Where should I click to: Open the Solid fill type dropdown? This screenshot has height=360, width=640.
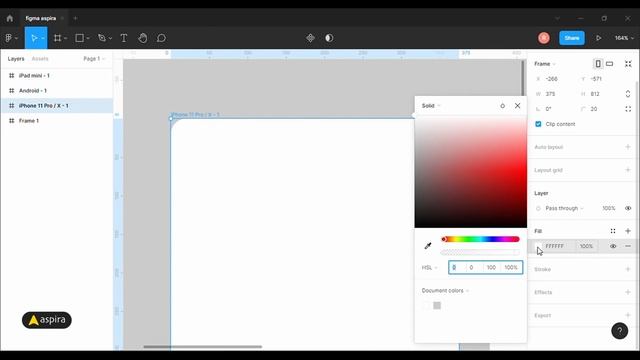pos(431,106)
